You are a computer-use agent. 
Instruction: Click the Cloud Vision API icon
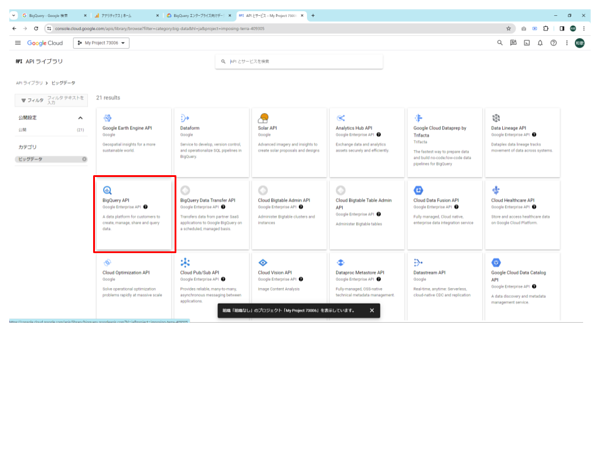pos(263,262)
